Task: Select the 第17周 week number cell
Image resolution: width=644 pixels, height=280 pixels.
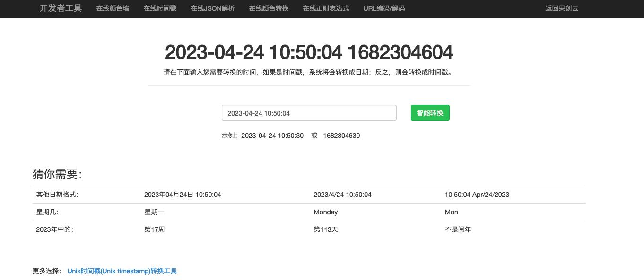Action: click(x=154, y=229)
